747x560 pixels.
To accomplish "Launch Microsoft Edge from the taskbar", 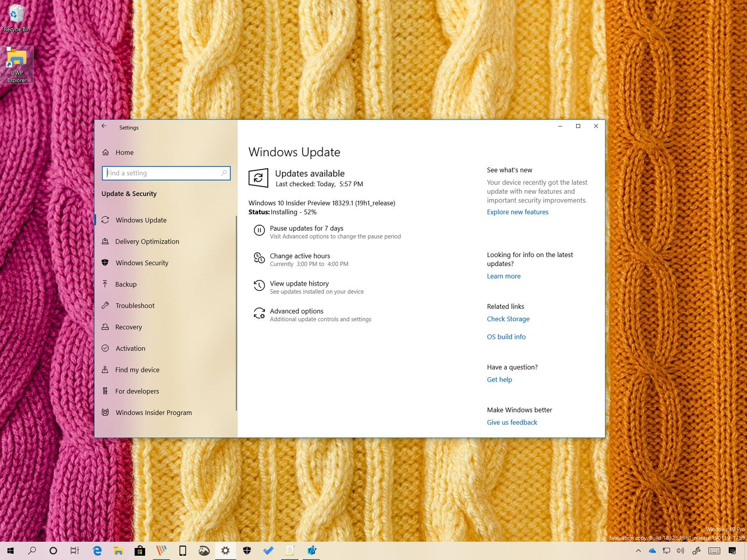I will pos(97,551).
